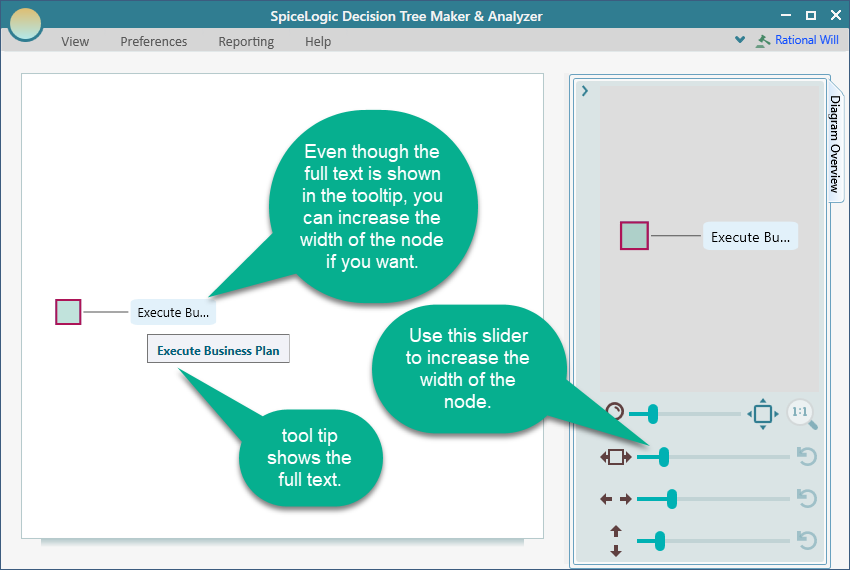The width and height of the screenshot is (850, 570).
Task: Click the node width slider handle
Action: (663, 457)
